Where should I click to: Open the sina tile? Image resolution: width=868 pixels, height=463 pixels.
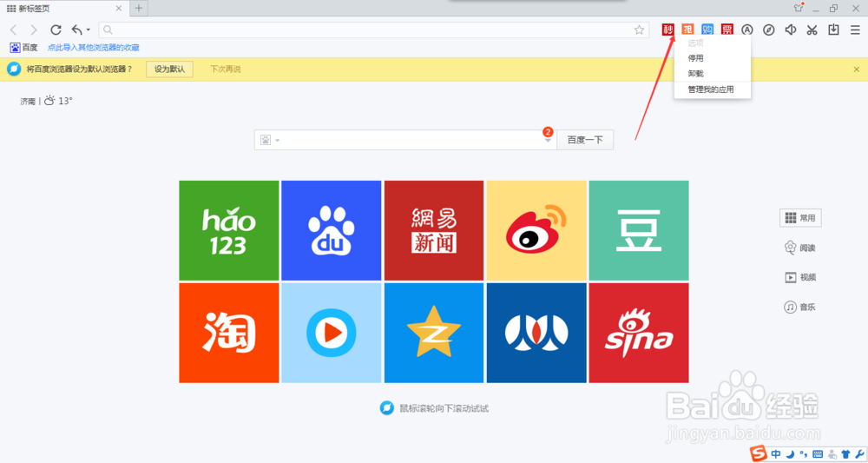pos(639,333)
